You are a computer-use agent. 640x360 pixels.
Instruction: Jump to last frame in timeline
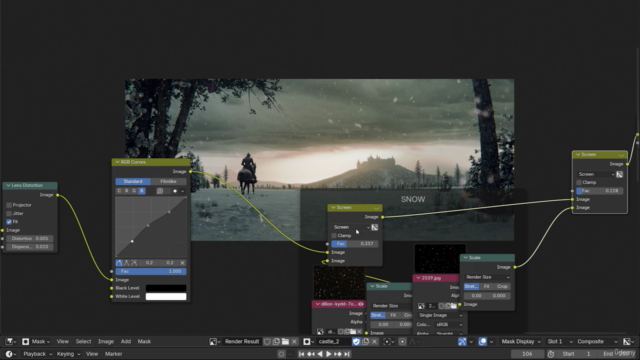pyautogui.click(x=347, y=354)
